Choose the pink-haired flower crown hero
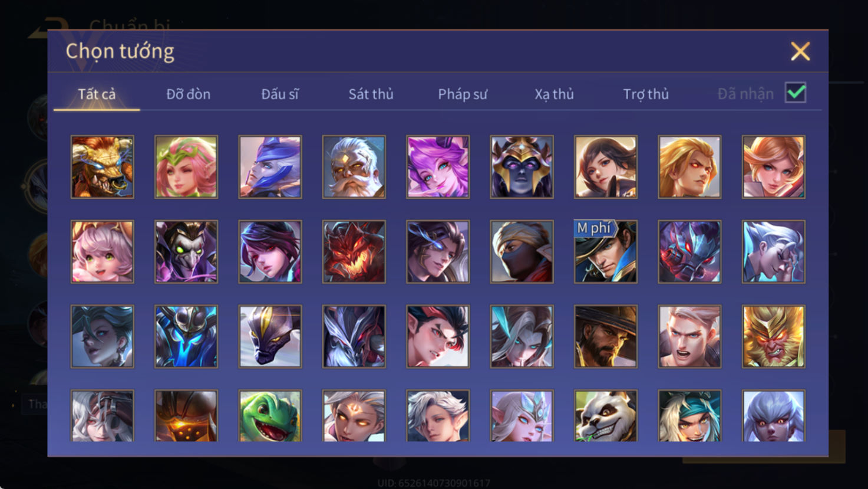 click(x=186, y=167)
